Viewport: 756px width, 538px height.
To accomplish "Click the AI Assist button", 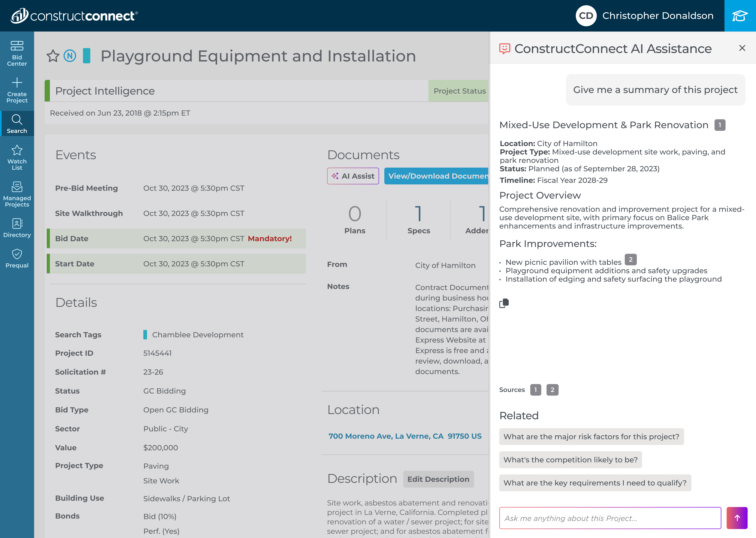I will (x=353, y=176).
